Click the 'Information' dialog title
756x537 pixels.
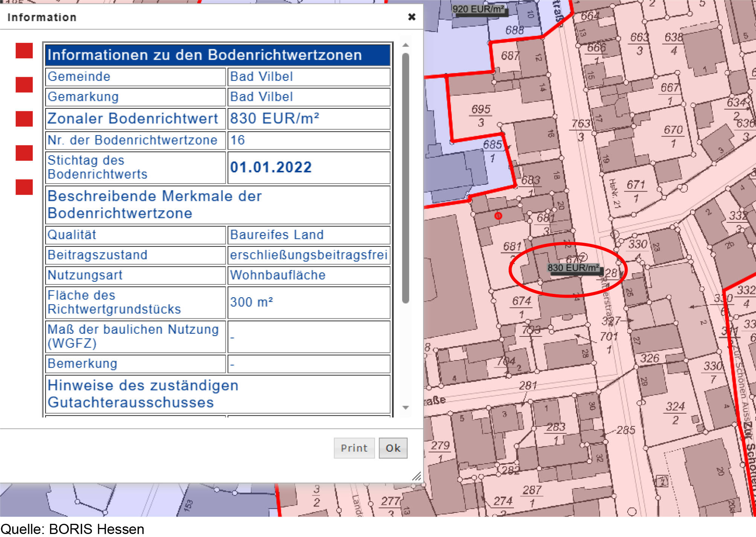pos(42,17)
